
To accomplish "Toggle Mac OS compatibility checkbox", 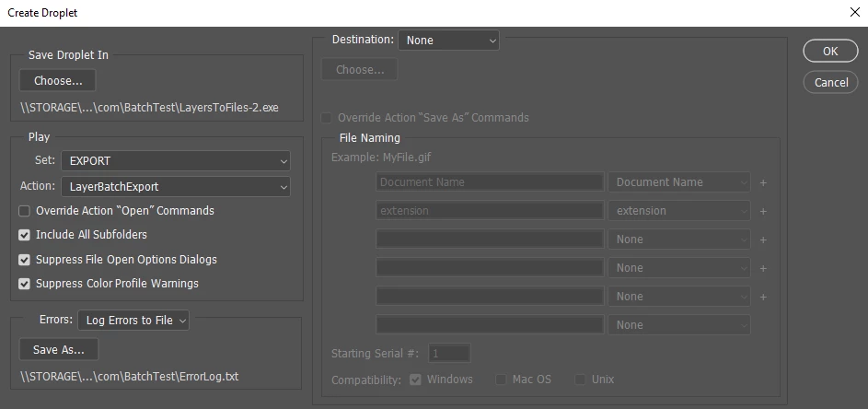I will click(x=501, y=380).
